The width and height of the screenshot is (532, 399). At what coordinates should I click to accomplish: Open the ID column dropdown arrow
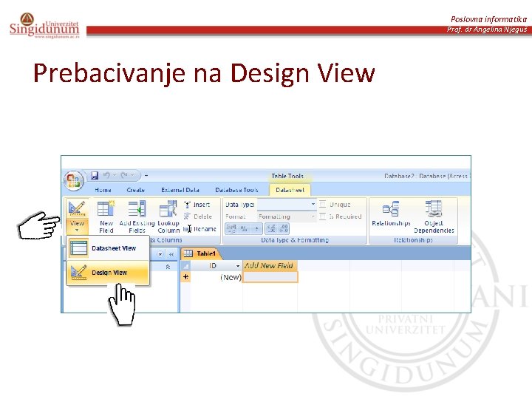point(238,266)
